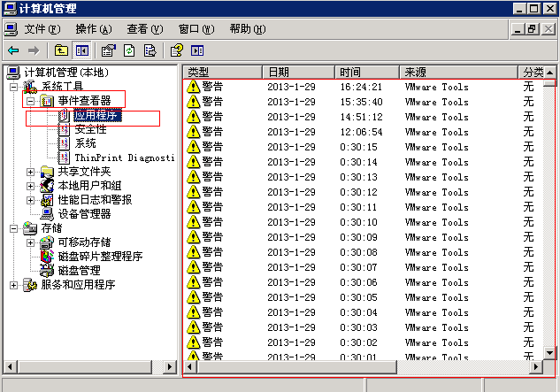Click the Export list toolbar icon

[x=150, y=50]
